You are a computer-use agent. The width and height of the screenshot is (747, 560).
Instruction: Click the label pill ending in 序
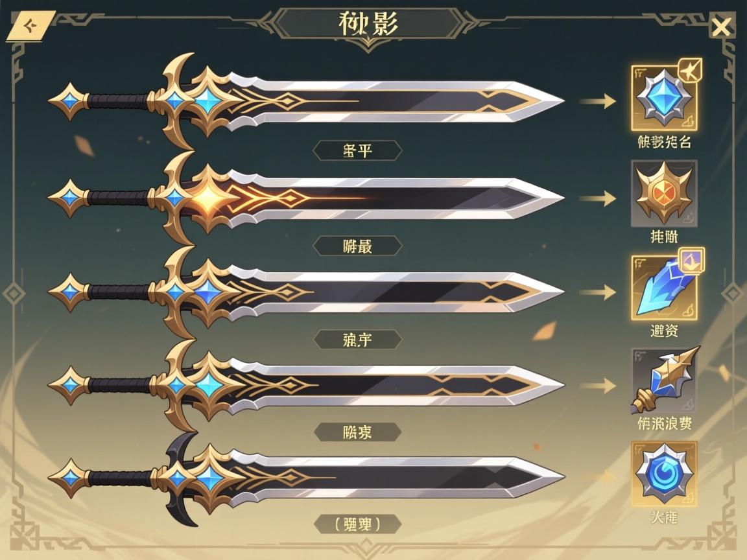[x=357, y=340]
